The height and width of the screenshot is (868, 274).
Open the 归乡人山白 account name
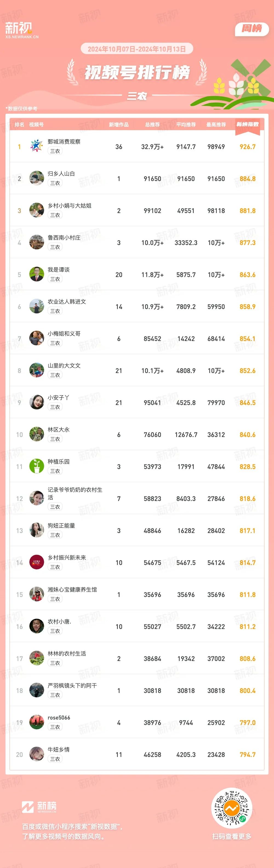click(x=61, y=174)
